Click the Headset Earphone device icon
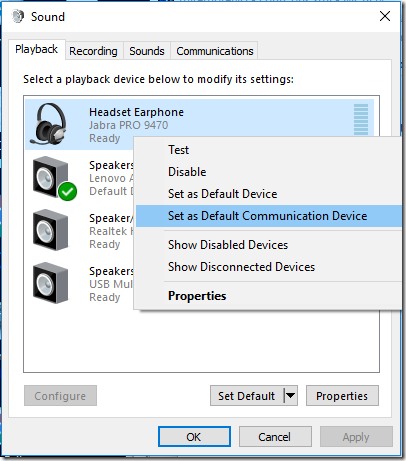Screen dimensions: 406x461 [48, 124]
